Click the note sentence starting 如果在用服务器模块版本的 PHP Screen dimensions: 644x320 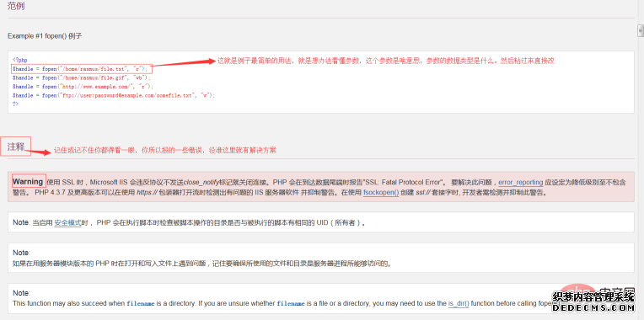tap(201, 264)
